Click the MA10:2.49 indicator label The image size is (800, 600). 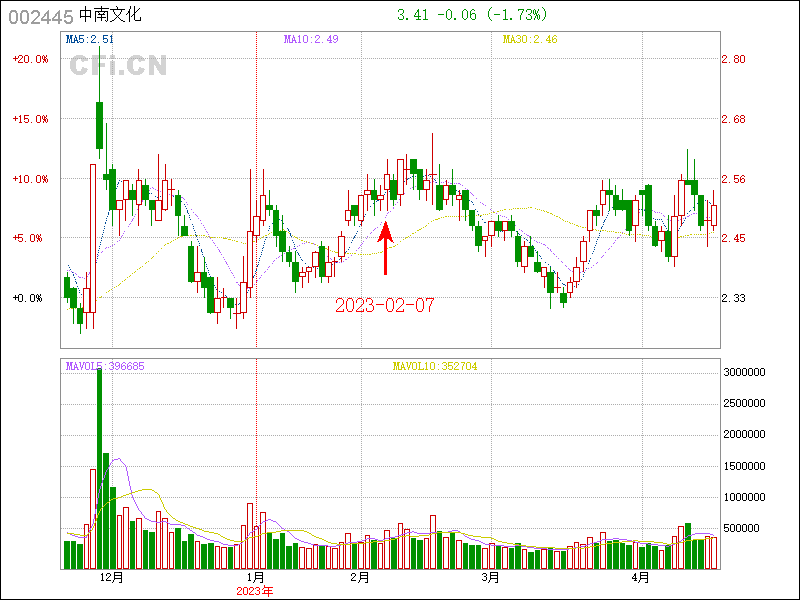(311, 39)
